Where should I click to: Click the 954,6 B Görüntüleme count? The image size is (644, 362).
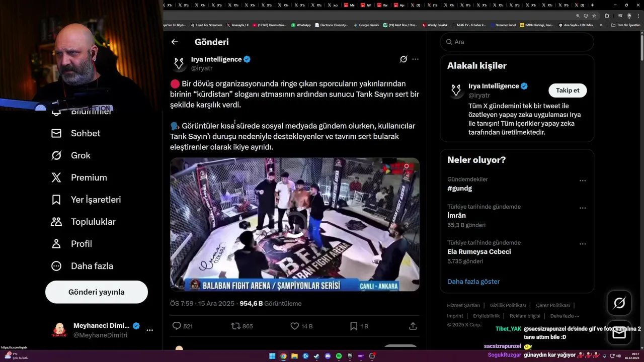tap(270, 304)
